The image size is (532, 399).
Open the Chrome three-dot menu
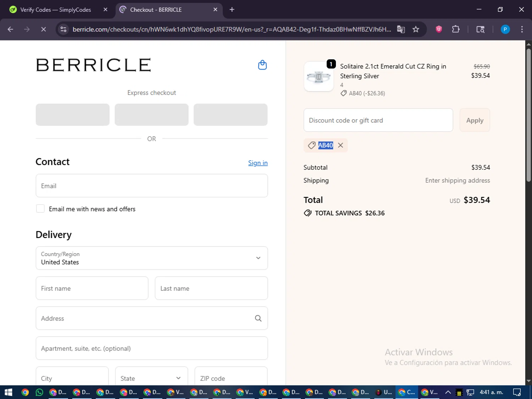[522, 29]
